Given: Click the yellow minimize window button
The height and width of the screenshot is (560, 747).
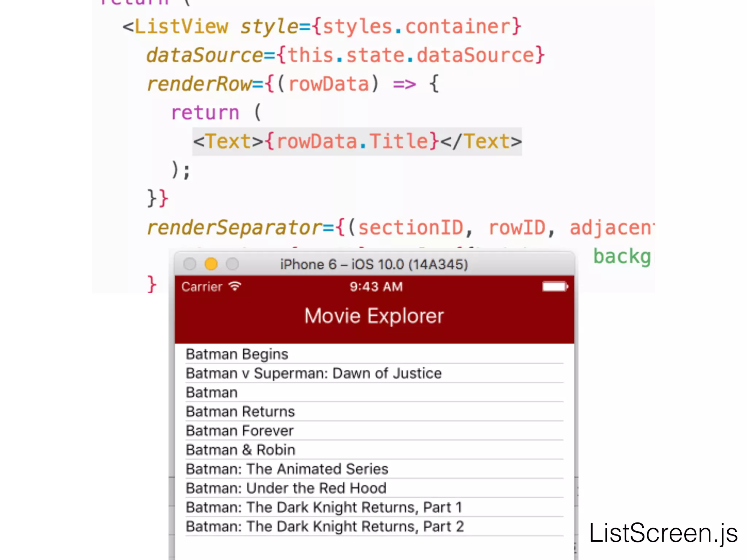Looking at the screenshot, I should (x=211, y=264).
